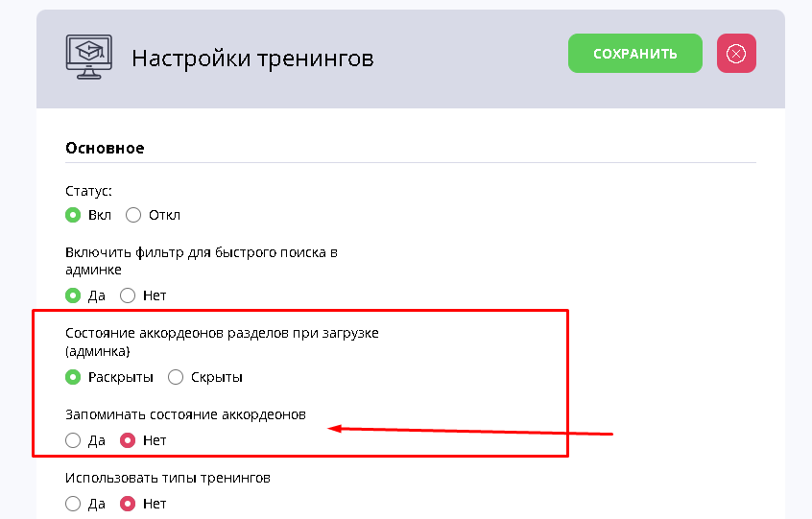
Task: Click the red circular close icon
Action: pyautogui.click(x=736, y=54)
